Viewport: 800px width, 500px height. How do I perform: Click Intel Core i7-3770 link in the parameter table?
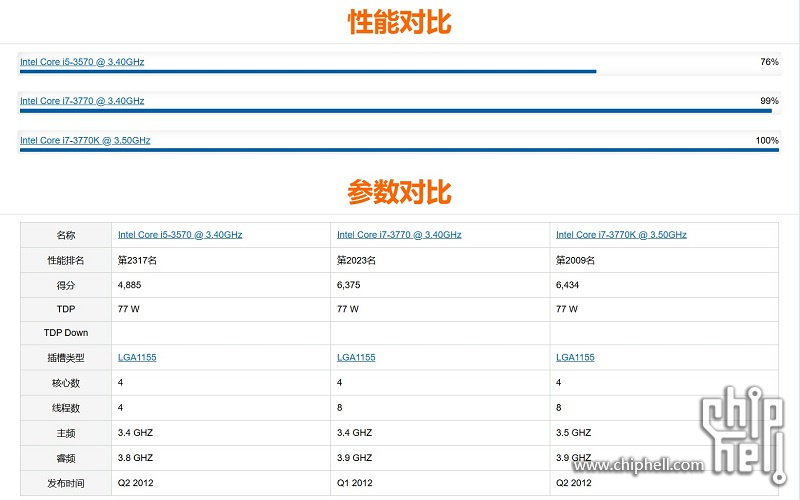[399, 235]
